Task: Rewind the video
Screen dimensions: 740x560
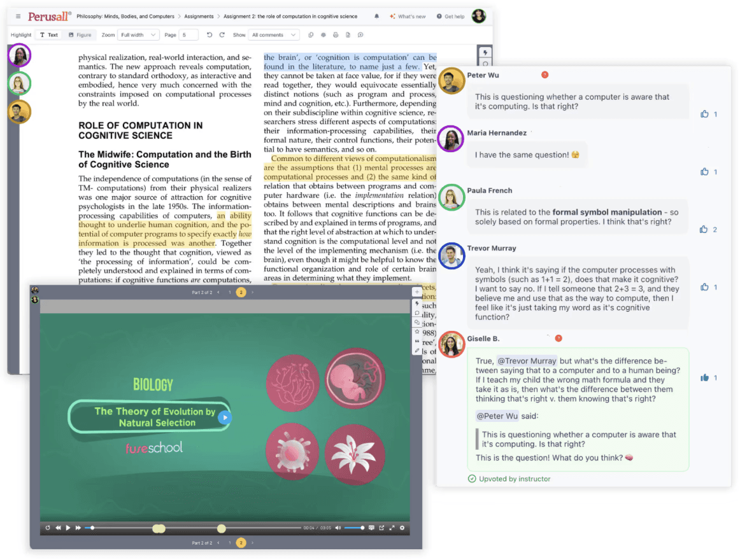Action: (x=58, y=528)
